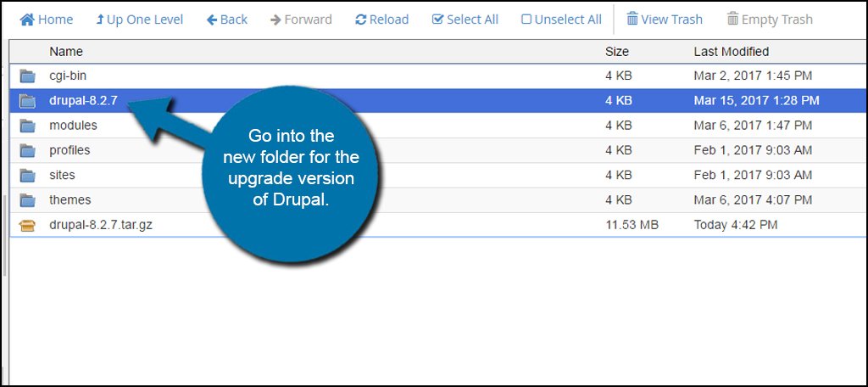Image resolution: width=868 pixels, height=387 pixels.
Task: Select the cgi-bin folder name
Action: [68, 76]
